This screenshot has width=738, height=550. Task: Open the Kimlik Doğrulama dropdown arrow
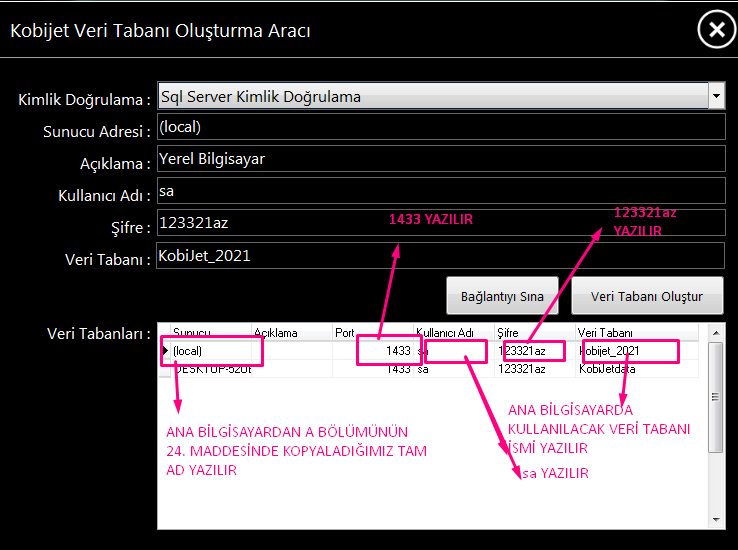716,96
